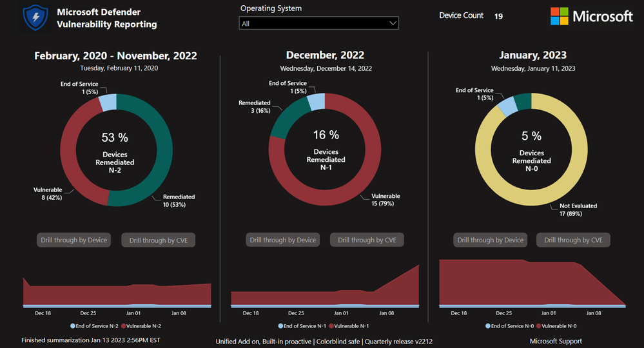644x348 pixels.
Task: Click the 16 % center value in N-1 donut
Action: coord(326,135)
